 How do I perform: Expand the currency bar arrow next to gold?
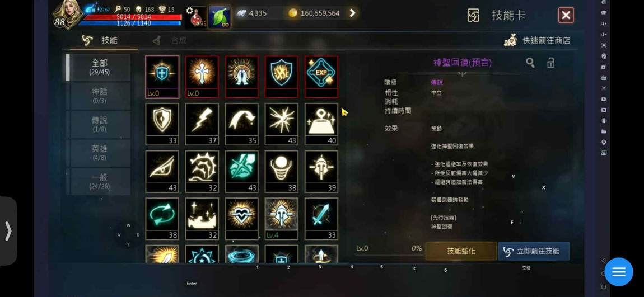352,13
